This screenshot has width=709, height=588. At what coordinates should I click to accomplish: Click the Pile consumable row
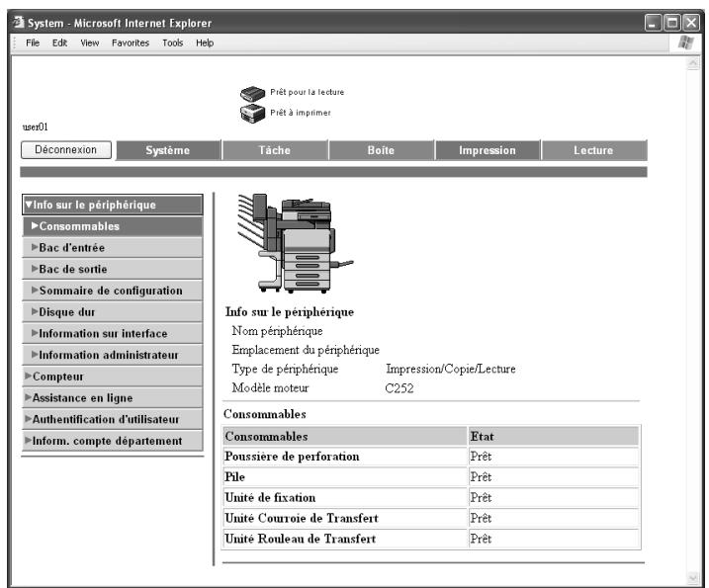pyautogui.click(x=431, y=476)
